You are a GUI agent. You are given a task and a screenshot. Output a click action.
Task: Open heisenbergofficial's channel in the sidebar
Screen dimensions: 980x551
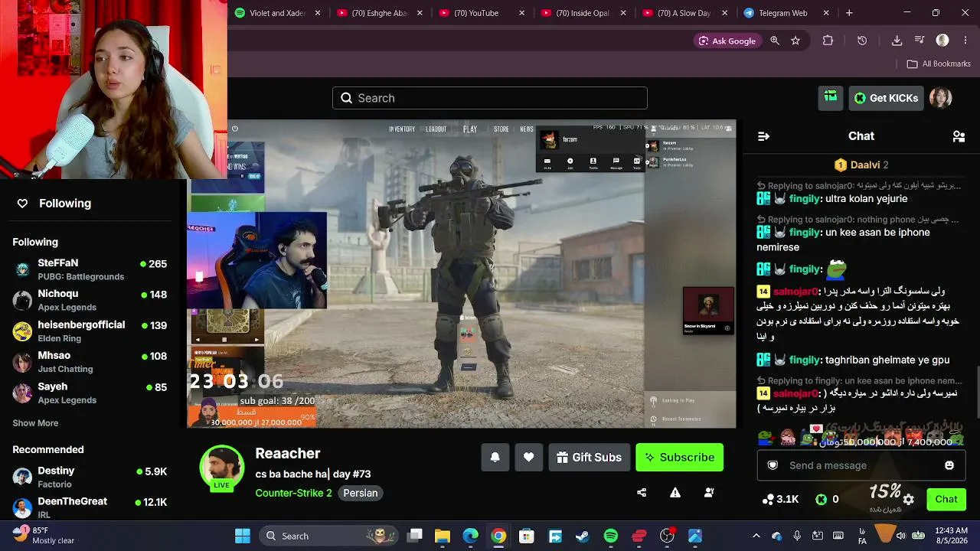pyautogui.click(x=91, y=331)
